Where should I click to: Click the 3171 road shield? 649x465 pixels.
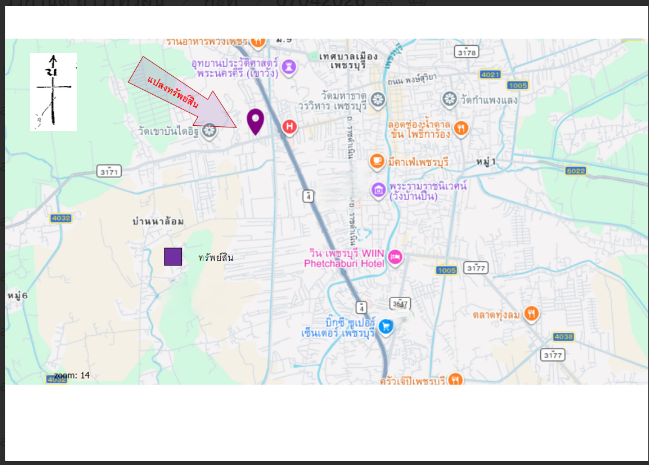tap(109, 171)
